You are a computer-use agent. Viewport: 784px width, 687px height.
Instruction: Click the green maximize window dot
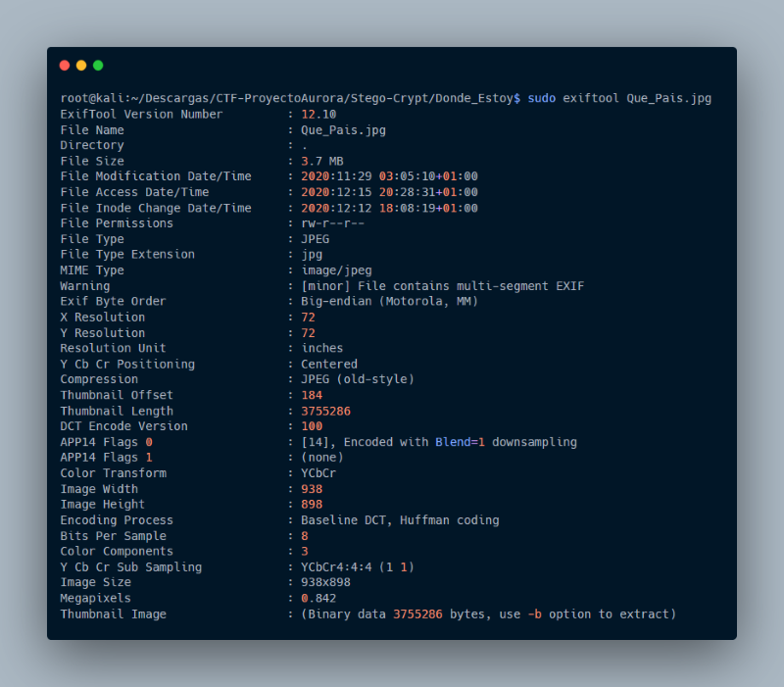pos(98,66)
